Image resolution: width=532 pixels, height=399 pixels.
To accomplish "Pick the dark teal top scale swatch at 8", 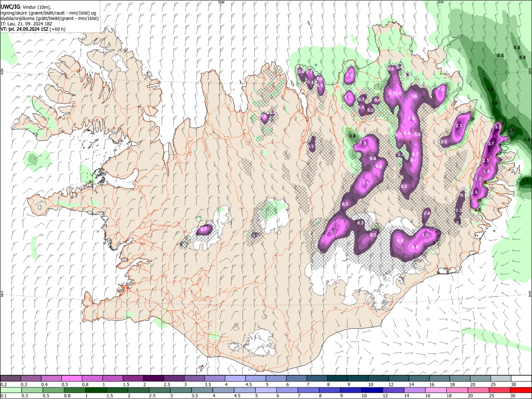I will [337, 379].
